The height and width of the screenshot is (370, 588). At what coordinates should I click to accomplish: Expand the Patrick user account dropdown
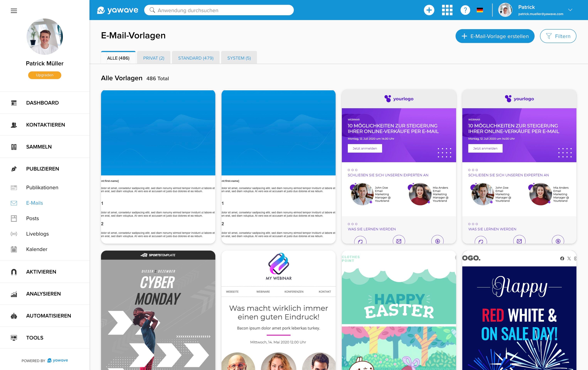(x=570, y=10)
